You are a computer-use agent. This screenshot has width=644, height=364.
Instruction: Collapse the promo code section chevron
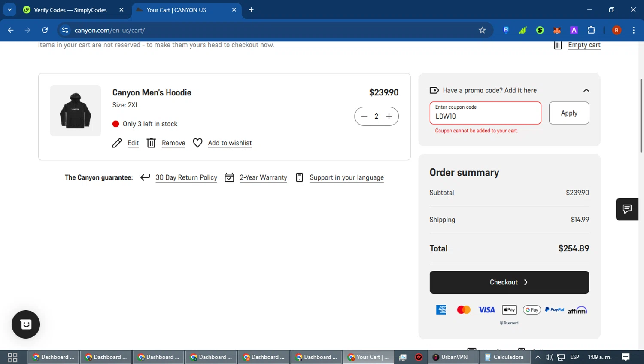tap(586, 90)
